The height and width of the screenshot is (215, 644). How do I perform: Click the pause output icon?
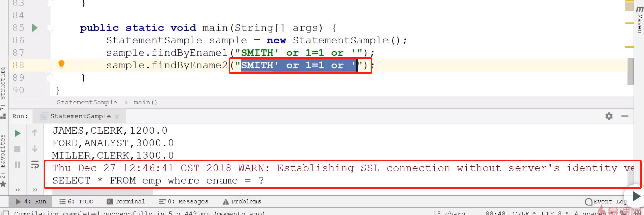17,164
